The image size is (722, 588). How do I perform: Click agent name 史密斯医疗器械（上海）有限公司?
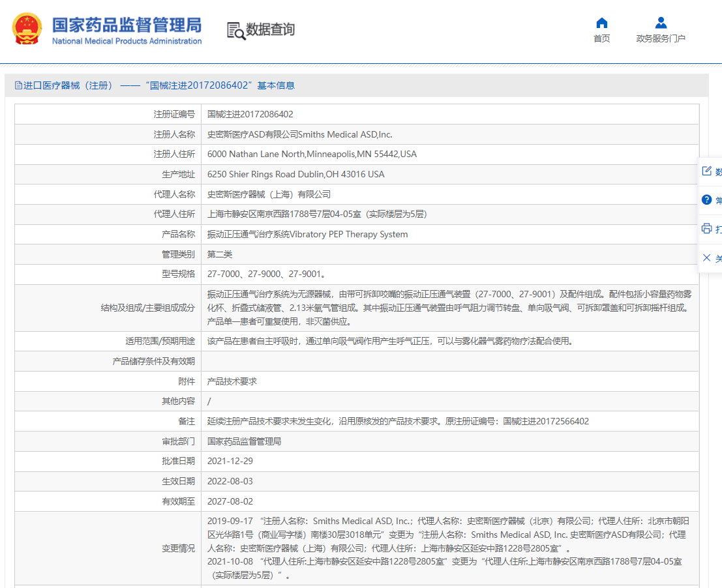click(x=269, y=194)
